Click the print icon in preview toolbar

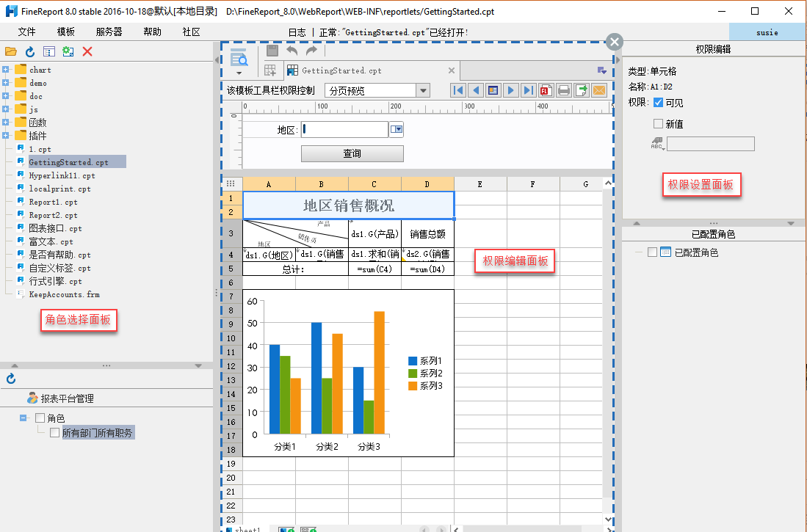click(563, 90)
